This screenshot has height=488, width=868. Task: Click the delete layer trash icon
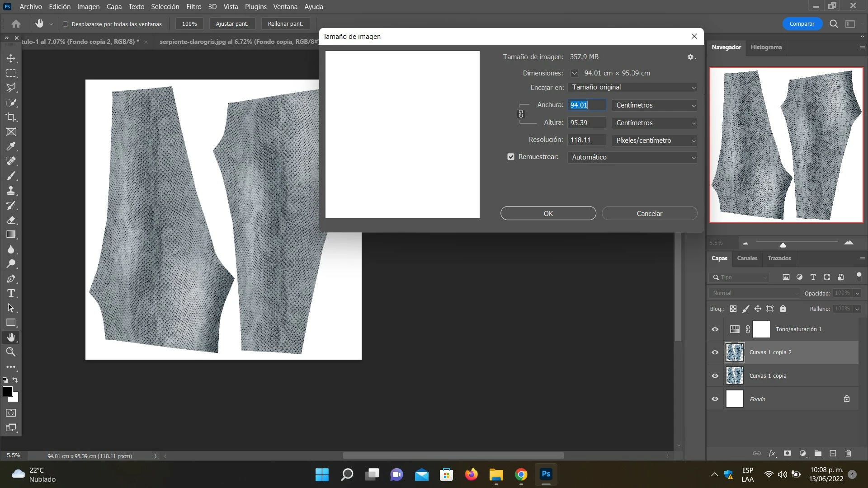(x=848, y=453)
